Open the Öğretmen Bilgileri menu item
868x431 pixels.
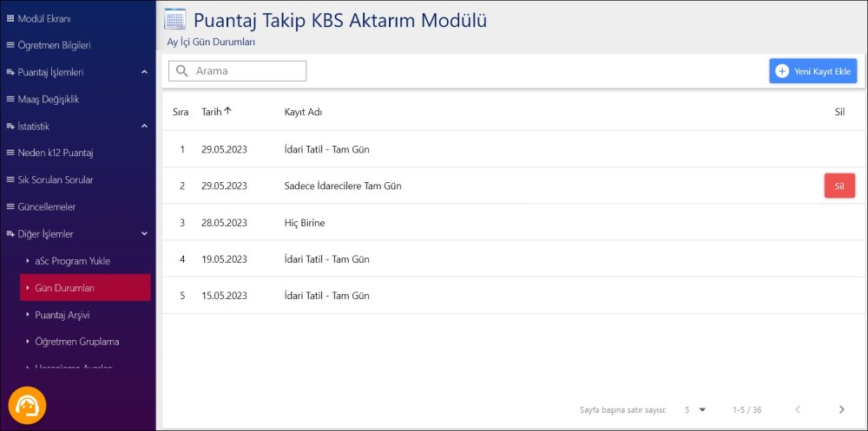tap(55, 45)
